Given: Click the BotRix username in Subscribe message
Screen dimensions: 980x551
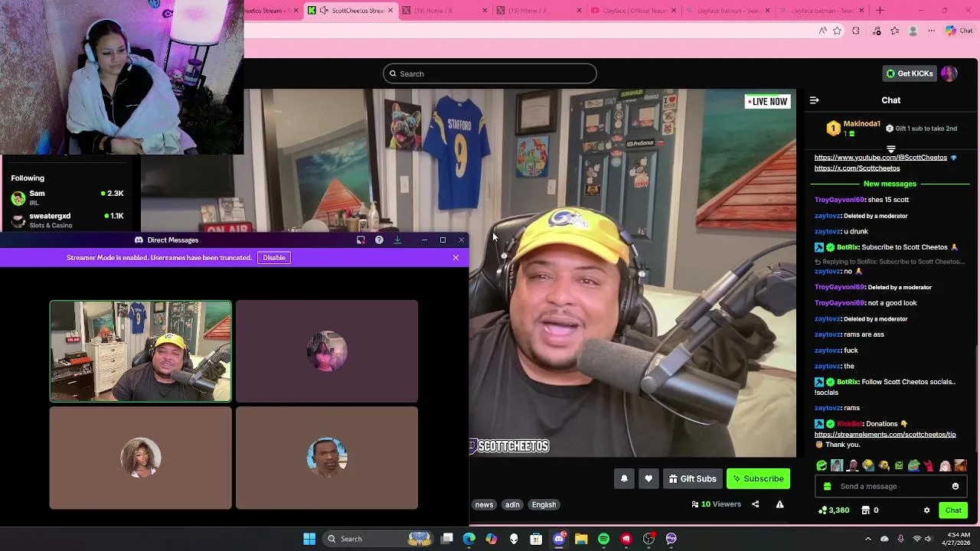Looking at the screenshot, I should (848, 248).
